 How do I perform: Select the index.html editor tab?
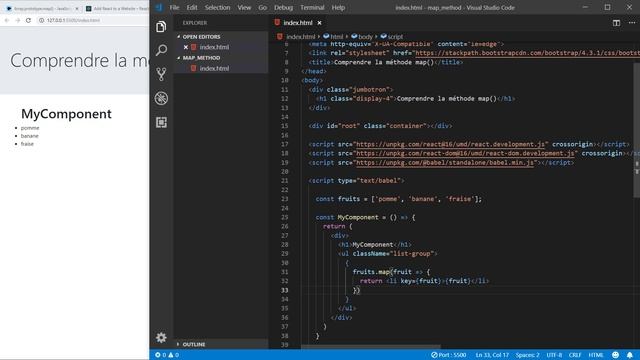point(298,23)
